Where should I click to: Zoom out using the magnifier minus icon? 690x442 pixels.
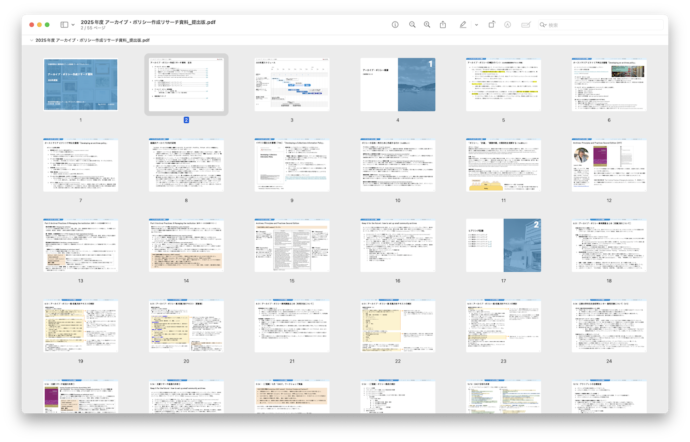coord(411,24)
